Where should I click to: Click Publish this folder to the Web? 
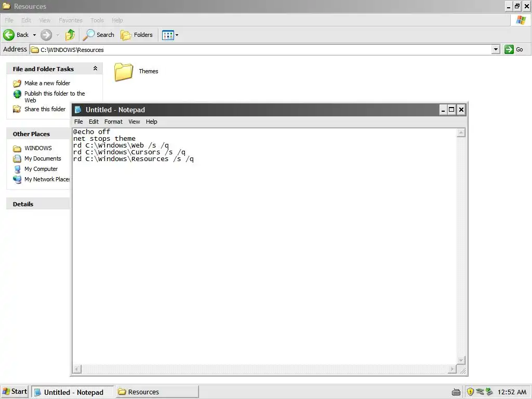point(55,97)
